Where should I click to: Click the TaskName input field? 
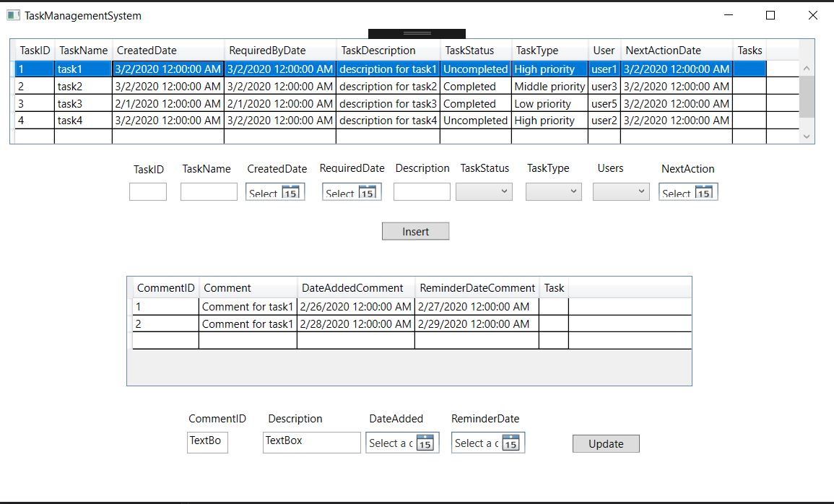coord(207,191)
